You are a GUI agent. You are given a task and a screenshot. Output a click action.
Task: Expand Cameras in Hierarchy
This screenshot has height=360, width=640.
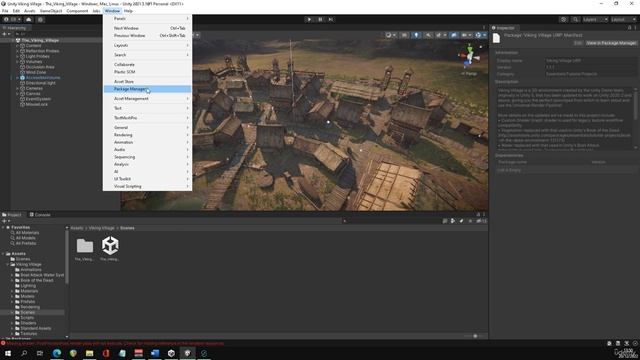point(18,88)
